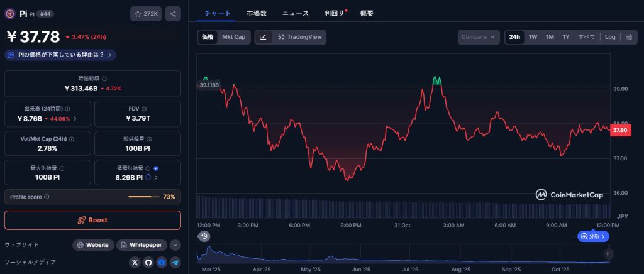Click info icon next to 循環供給量
This screenshot has width=644, height=274.
(148, 168)
